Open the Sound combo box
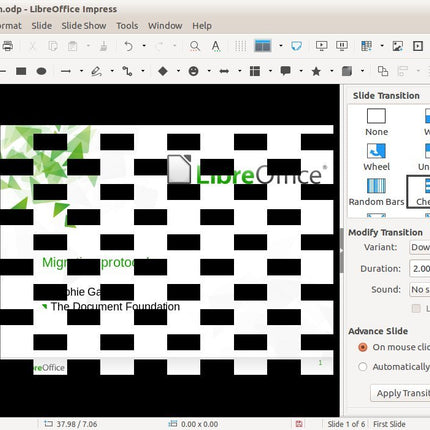The height and width of the screenshot is (430, 430). point(420,289)
